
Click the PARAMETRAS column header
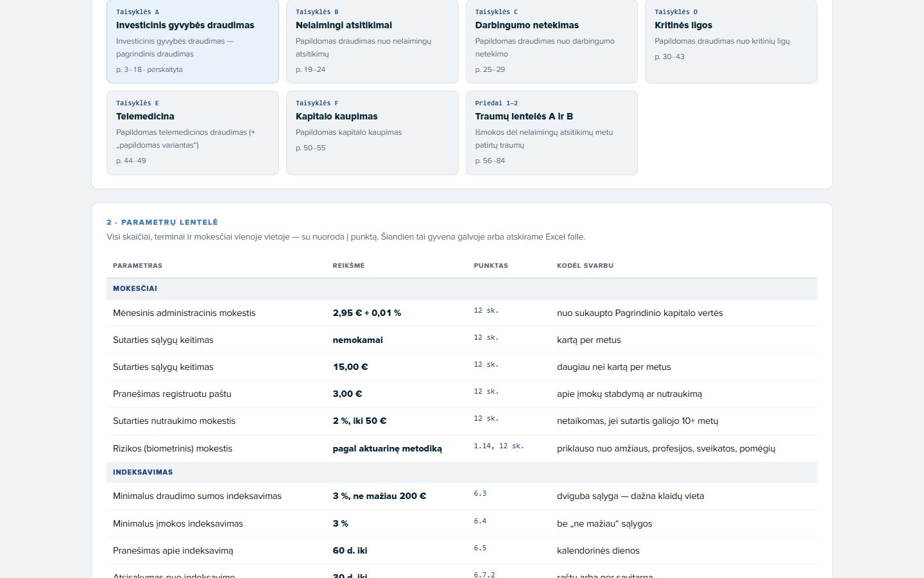137,265
